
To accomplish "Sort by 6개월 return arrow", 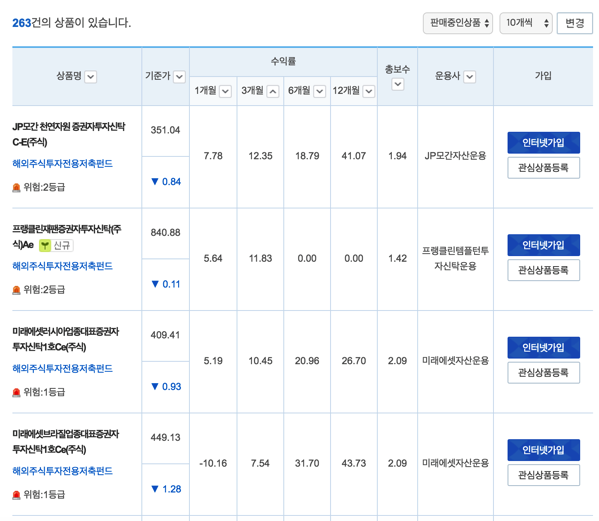I will (319, 91).
